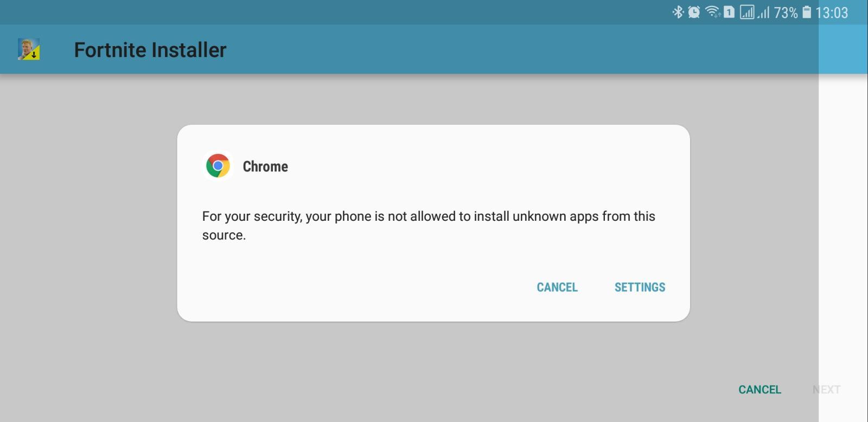Open Settings from the Chrome dialog
The height and width of the screenshot is (422, 868).
640,287
